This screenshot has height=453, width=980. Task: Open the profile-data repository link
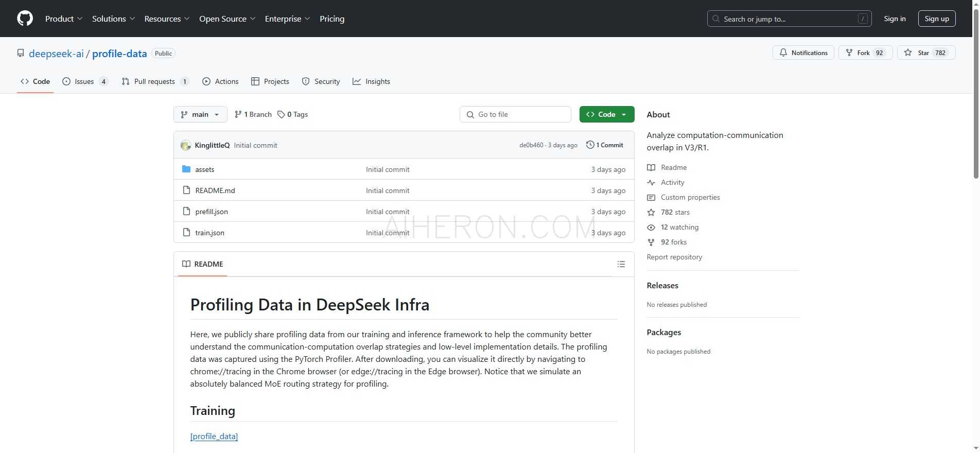pyautogui.click(x=119, y=54)
